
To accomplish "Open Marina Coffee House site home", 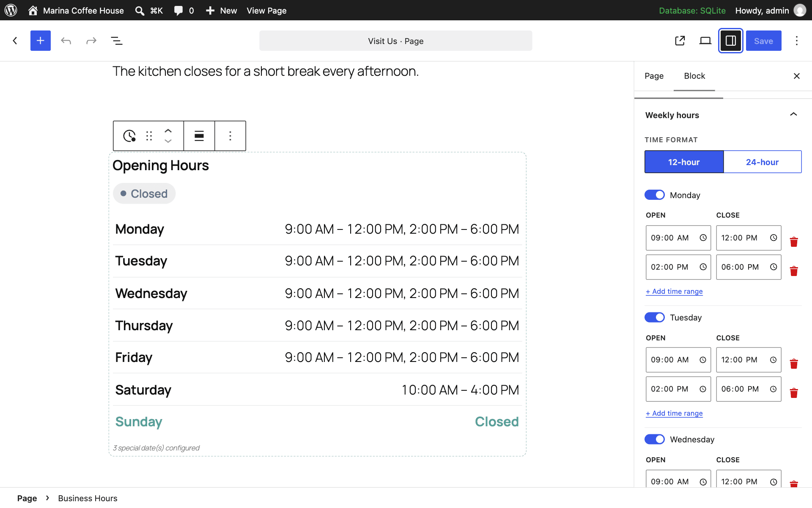I will [x=76, y=10].
